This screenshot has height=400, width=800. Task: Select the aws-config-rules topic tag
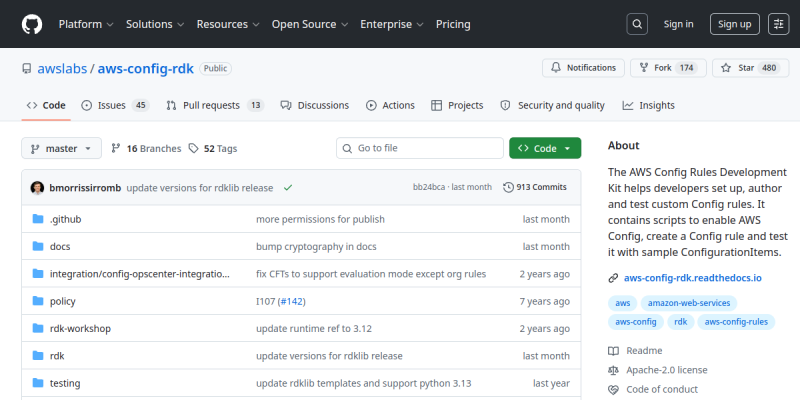click(736, 322)
